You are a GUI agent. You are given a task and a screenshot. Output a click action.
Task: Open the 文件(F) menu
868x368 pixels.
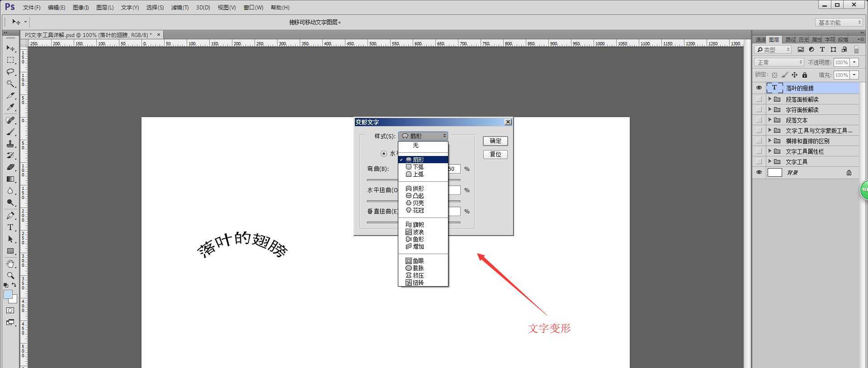(32, 8)
